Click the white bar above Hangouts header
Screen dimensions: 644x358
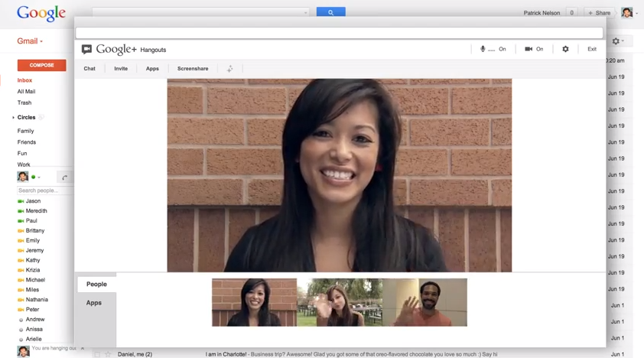[340, 33]
